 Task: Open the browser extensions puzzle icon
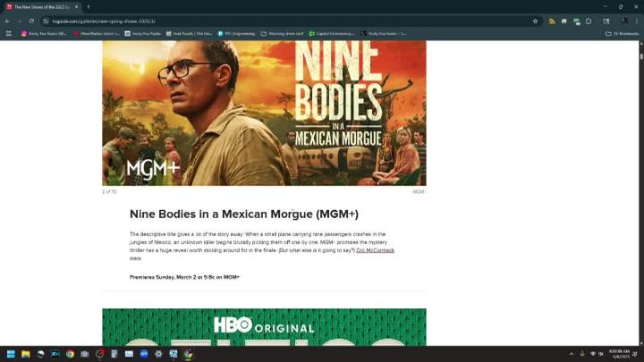point(589,21)
